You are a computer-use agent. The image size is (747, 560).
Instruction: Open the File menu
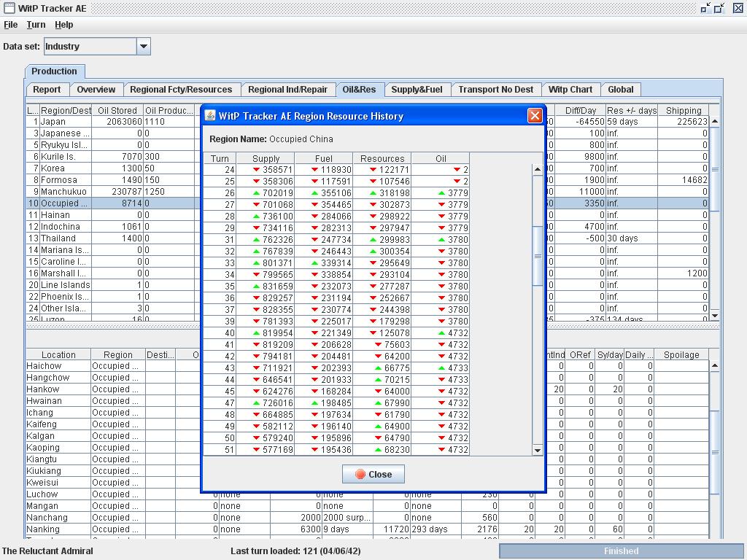10,25
